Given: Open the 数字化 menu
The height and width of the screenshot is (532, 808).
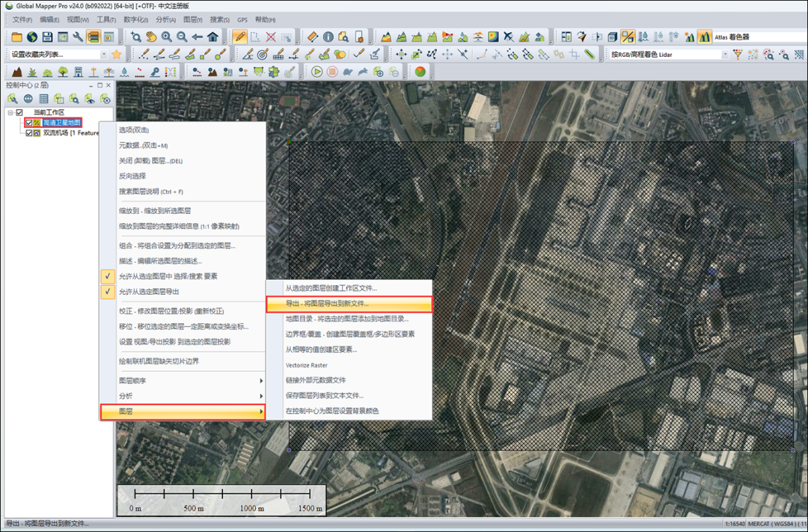Looking at the screenshot, I should click(136, 19).
